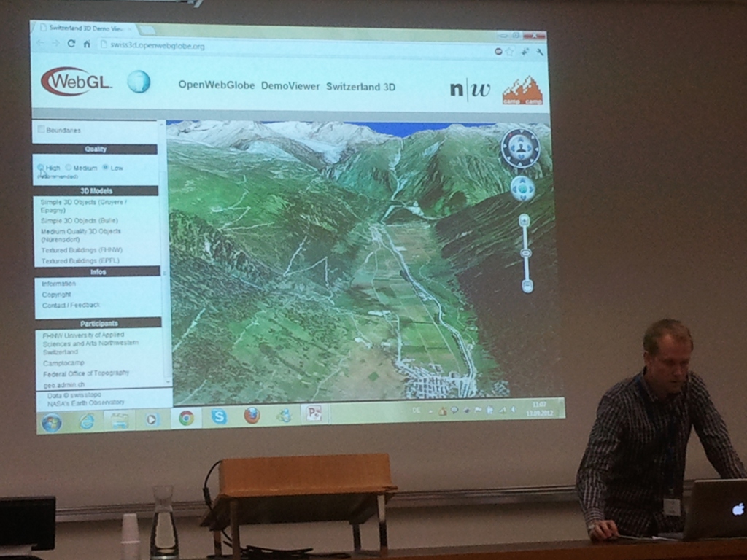The width and height of the screenshot is (747, 560).
Task: Click the extension icon left of the wrench
Action: (x=525, y=52)
